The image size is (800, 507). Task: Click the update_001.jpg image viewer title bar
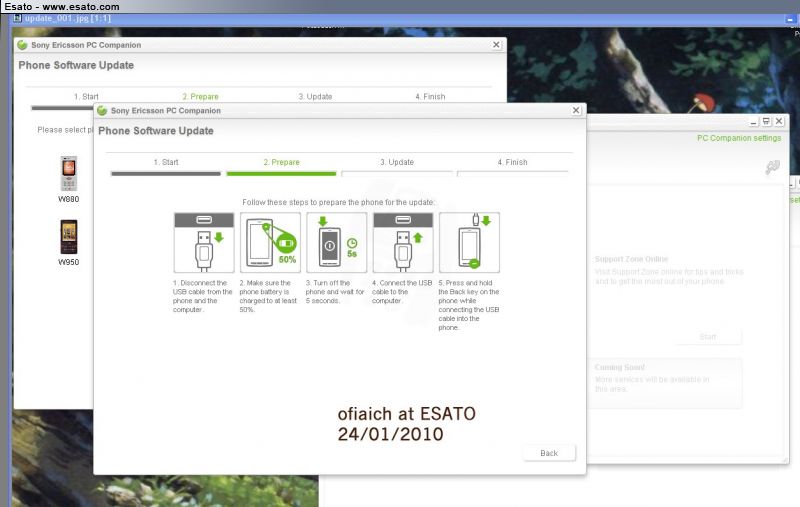pos(60,19)
